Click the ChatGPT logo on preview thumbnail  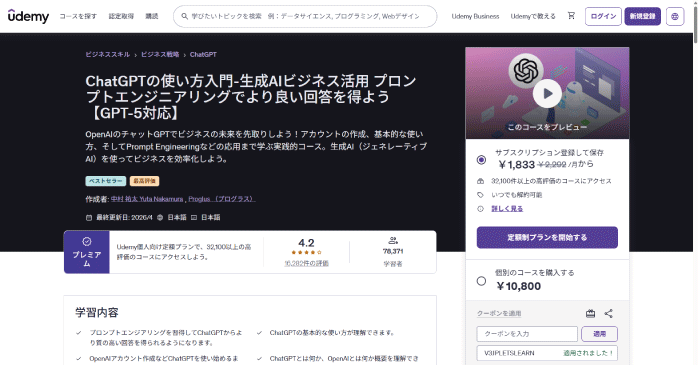point(526,70)
